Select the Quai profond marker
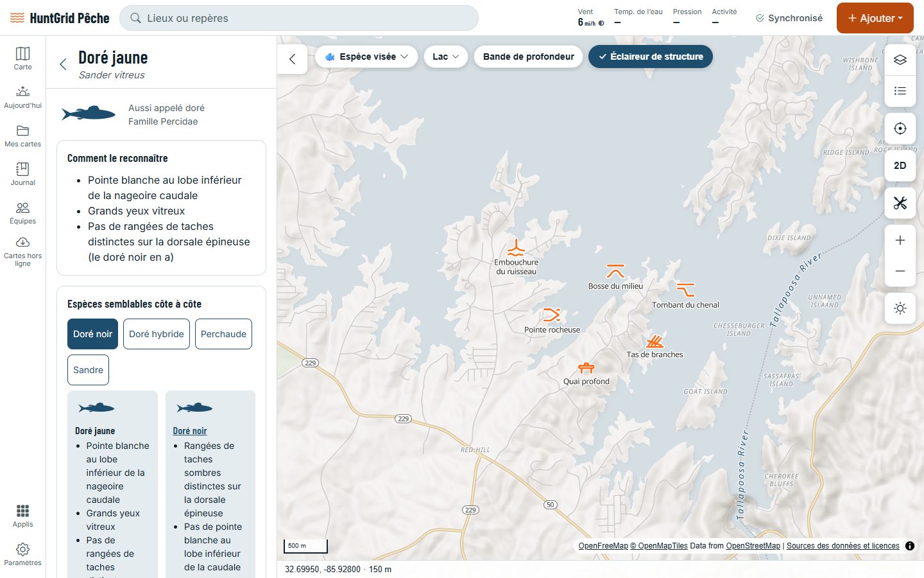The height and width of the screenshot is (578, 924). 586,367
